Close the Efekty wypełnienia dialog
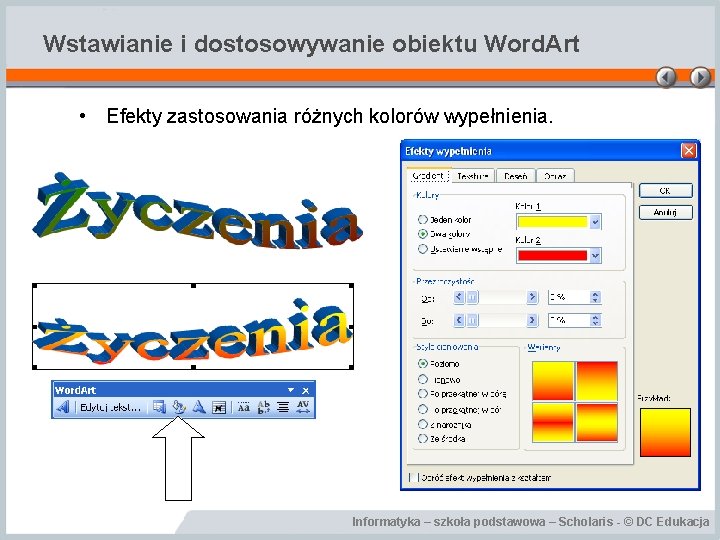This screenshot has height=540, width=720. [x=688, y=151]
